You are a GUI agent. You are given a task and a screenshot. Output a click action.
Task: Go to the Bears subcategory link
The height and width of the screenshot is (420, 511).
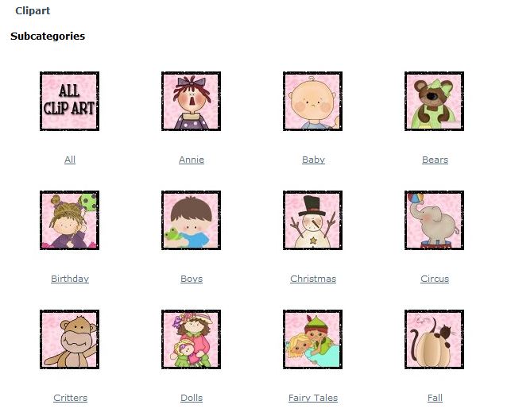pos(435,160)
